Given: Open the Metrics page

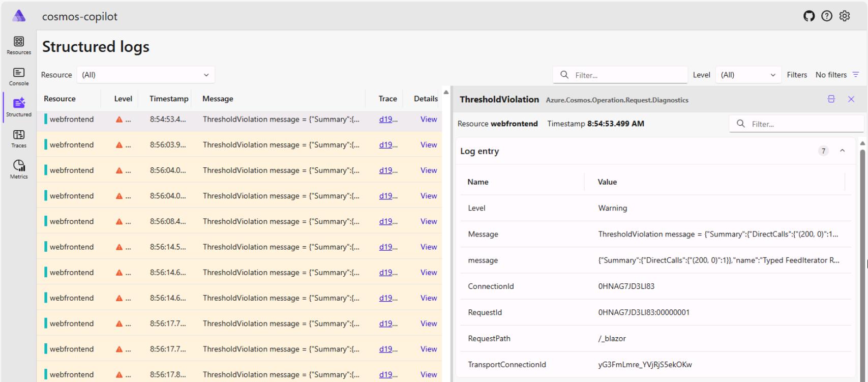Looking at the screenshot, I should (19, 170).
